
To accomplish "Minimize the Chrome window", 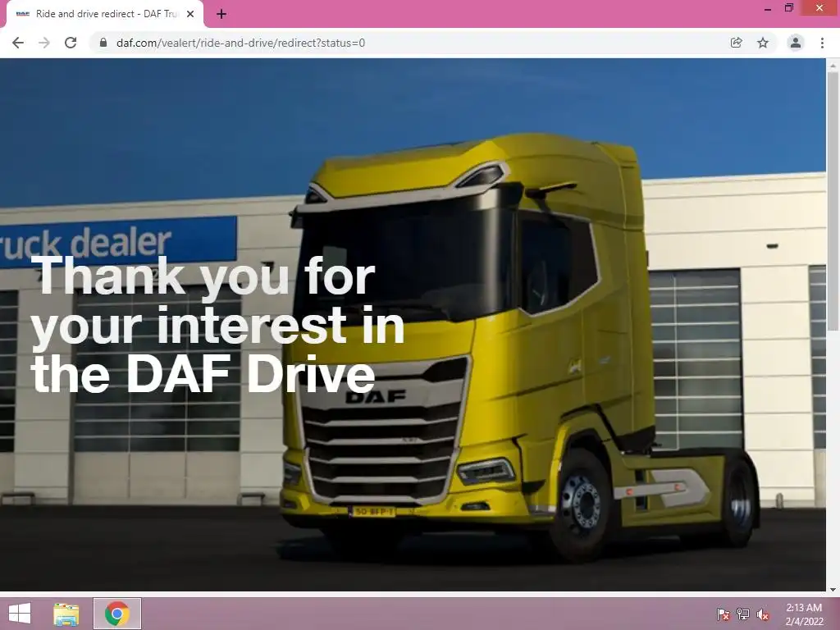I will 767,8.
